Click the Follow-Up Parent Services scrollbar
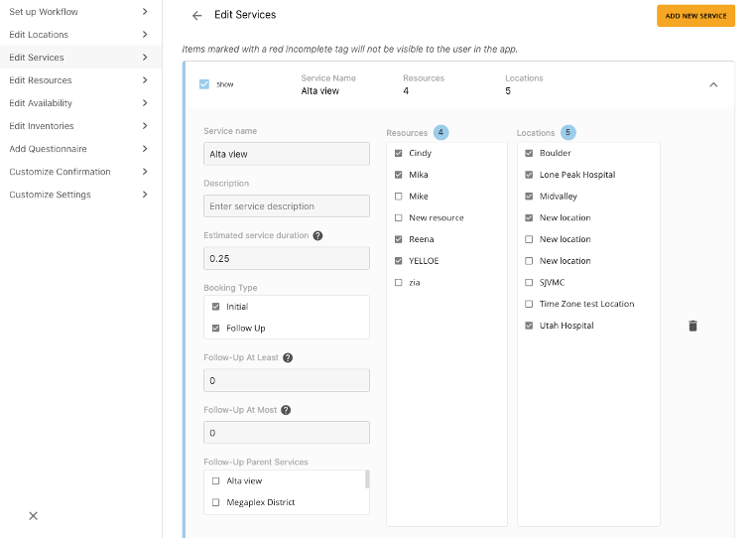Viewport: 756px width, 539px height. pyautogui.click(x=367, y=479)
